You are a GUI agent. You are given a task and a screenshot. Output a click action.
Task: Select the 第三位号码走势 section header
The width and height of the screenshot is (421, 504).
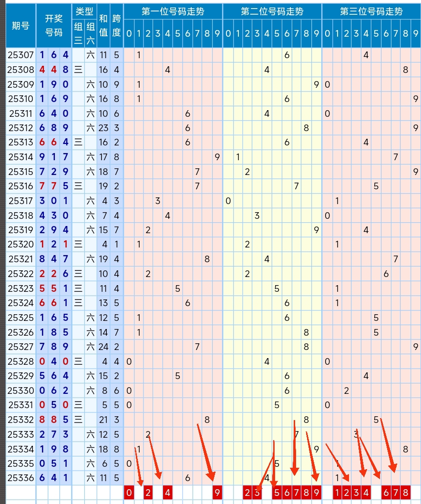click(371, 11)
